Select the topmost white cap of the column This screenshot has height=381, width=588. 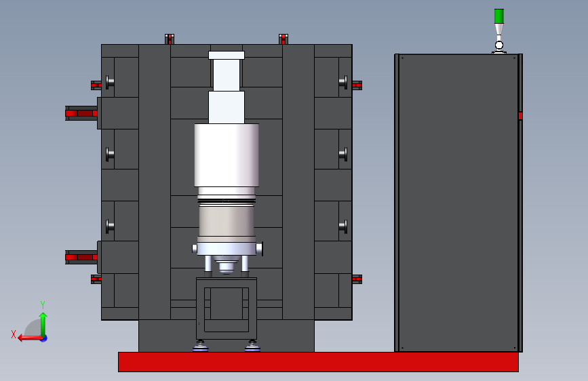point(227,56)
